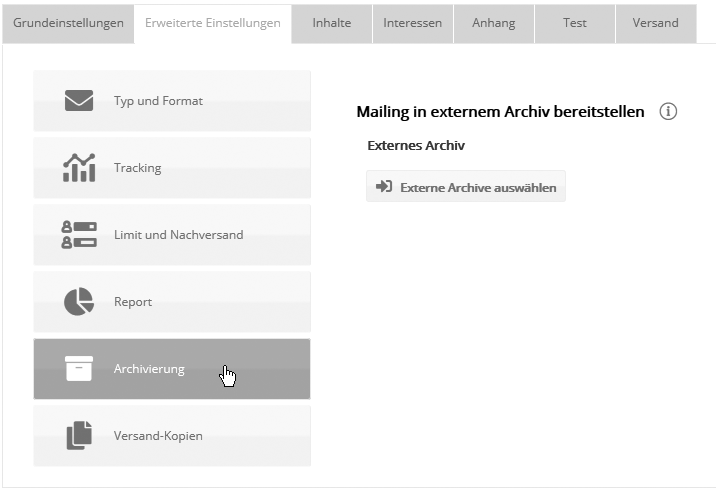The height and width of the screenshot is (493, 716).
Task: Select the Erweiterte Einstellungen tab
Action: [212, 23]
